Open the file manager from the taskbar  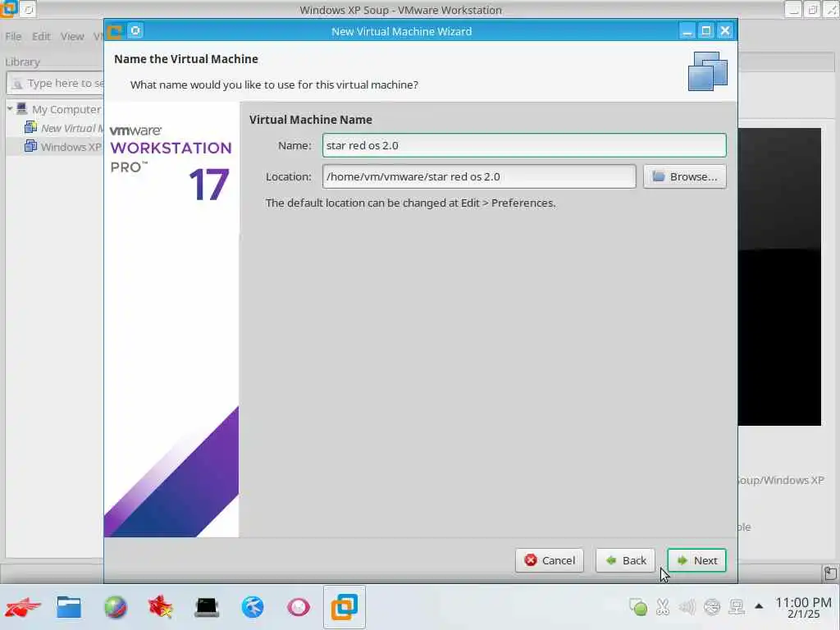pyautogui.click(x=69, y=608)
